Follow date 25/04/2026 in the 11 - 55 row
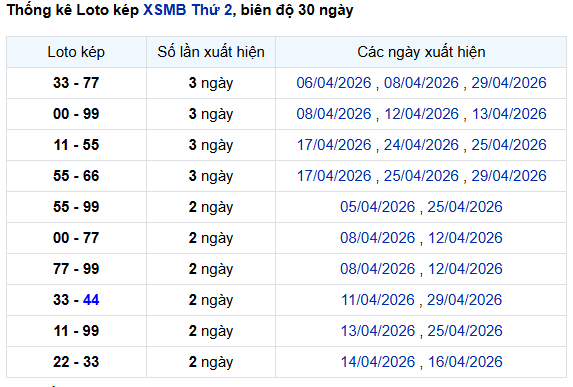The width and height of the screenshot is (573, 387). (x=509, y=145)
